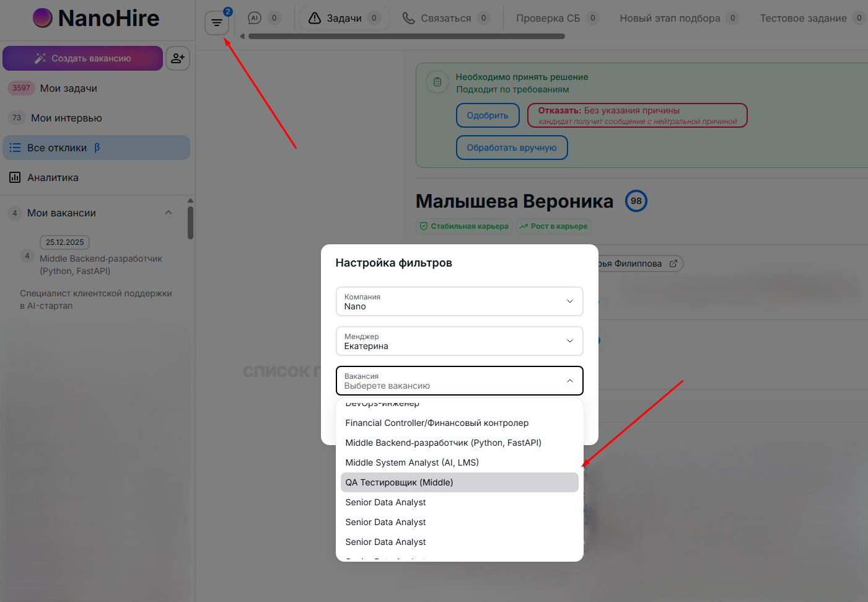Open the external link beside Филиппова
Screen dimensions: 868x602
673,263
